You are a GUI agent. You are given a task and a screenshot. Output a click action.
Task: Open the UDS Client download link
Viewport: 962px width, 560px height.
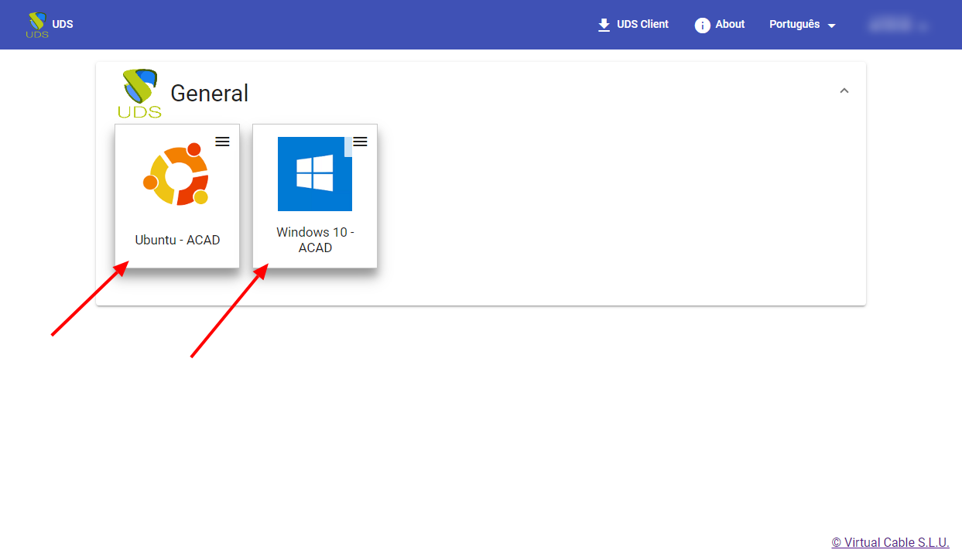pos(642,24)
